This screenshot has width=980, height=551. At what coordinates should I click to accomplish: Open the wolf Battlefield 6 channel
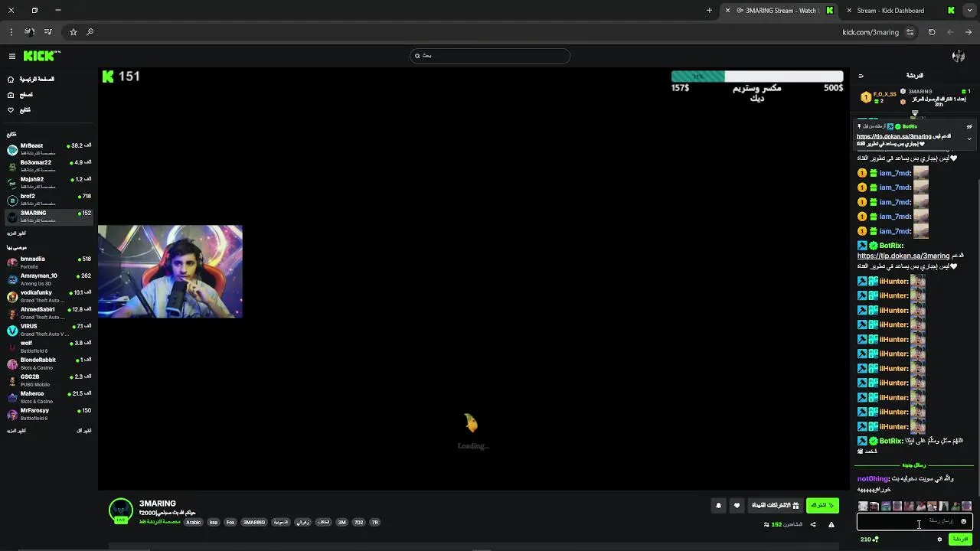(49, 347)
